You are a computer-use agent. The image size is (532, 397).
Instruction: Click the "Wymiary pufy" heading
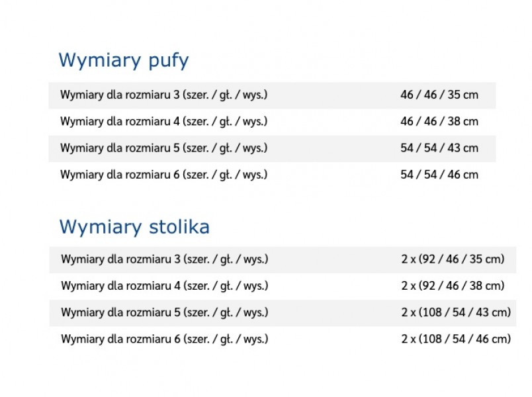(x=124, y=61)
